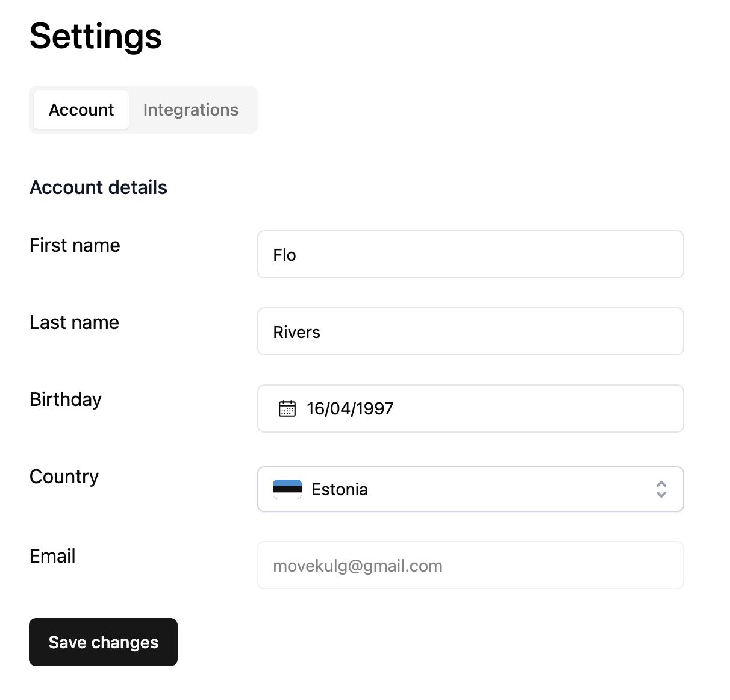Click the Account details section heading

click(98, 187)
